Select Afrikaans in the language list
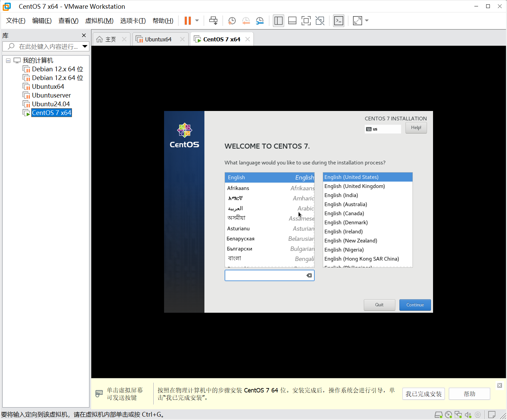The height and width of the screenshot is (420, 507). point(269,188)
